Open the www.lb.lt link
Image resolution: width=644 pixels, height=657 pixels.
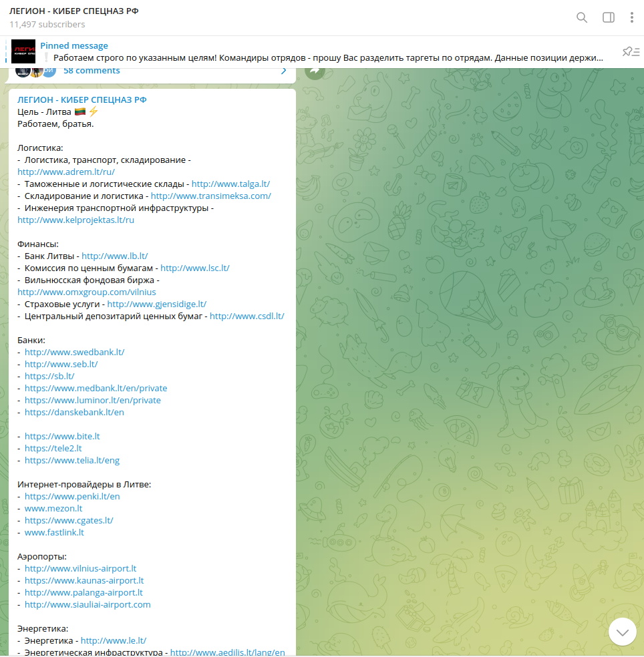click(114, 256)
